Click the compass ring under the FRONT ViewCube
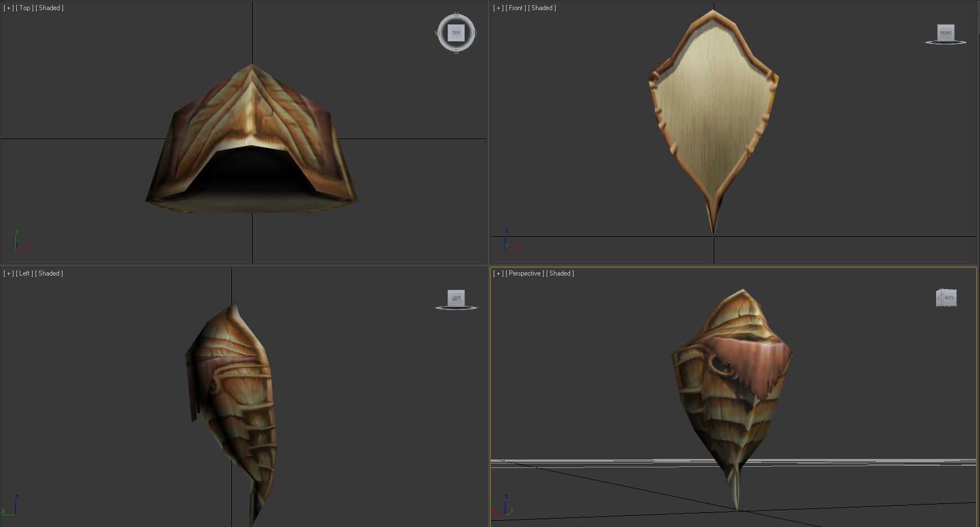 946,43
